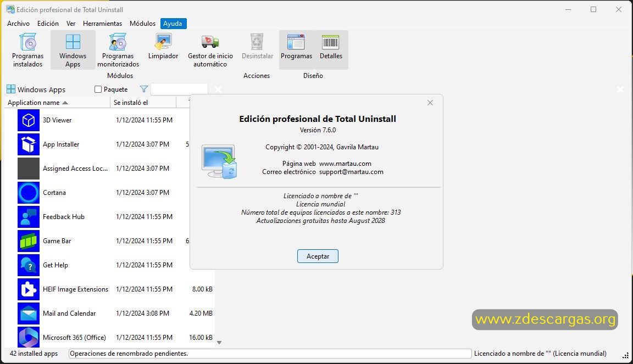Click the Versión 7.6.0 text

click(x=318, y=130)
